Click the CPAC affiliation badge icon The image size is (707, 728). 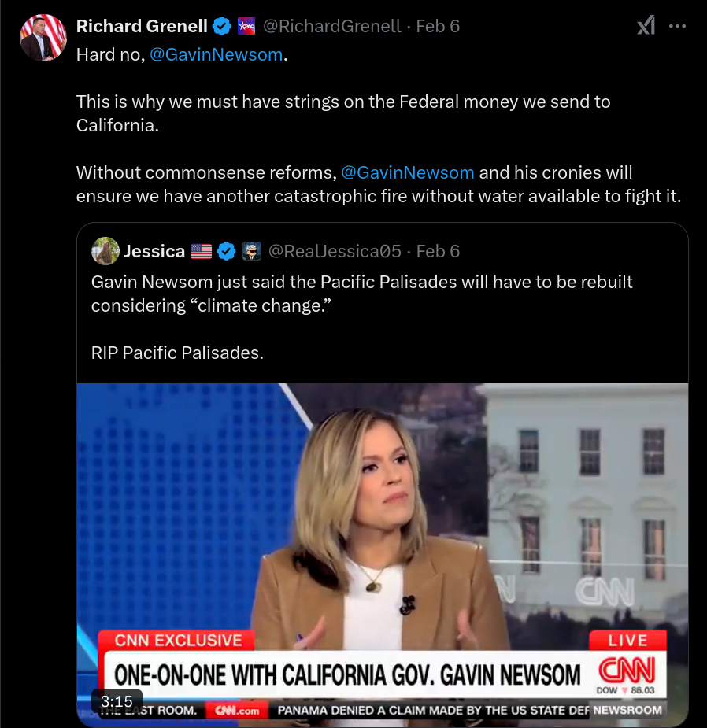click(x=246, y=26)
